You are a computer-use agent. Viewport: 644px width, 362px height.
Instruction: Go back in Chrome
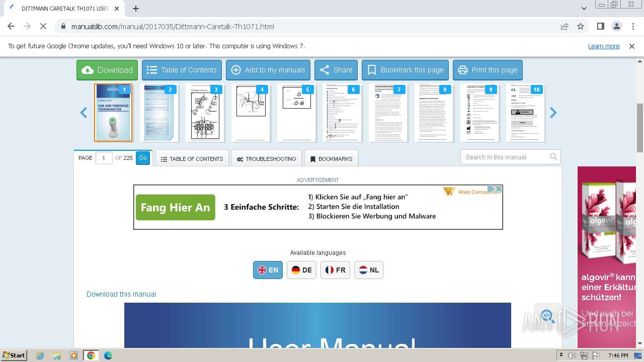(x=11, y=26)
